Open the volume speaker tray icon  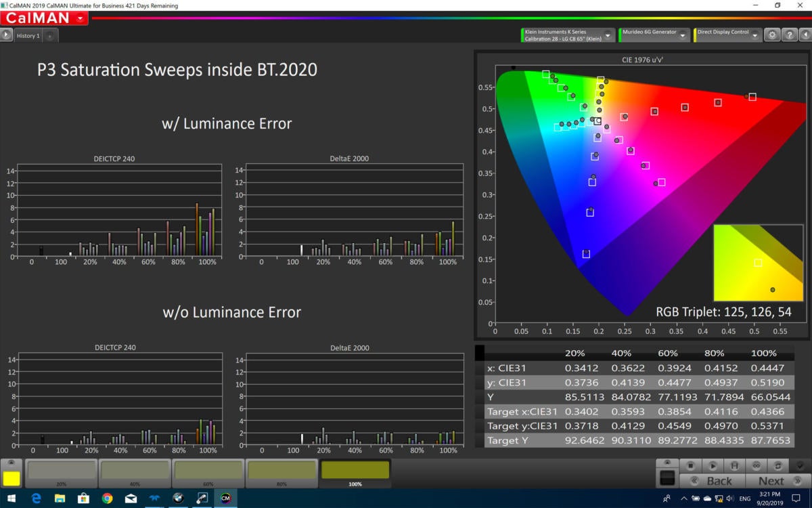point(731,499)
